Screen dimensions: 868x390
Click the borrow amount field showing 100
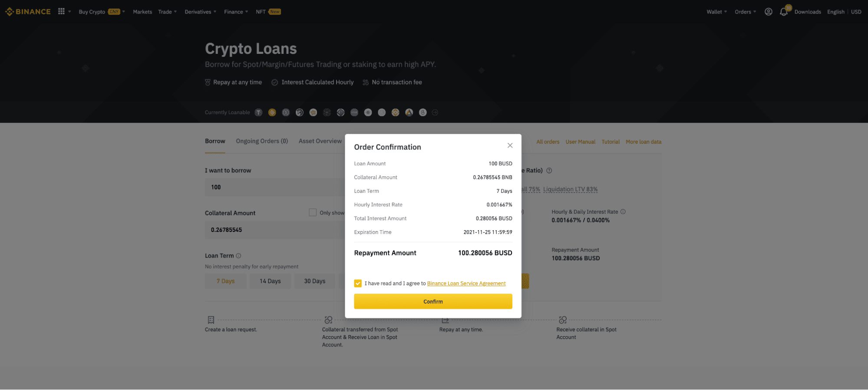(275, 187)
